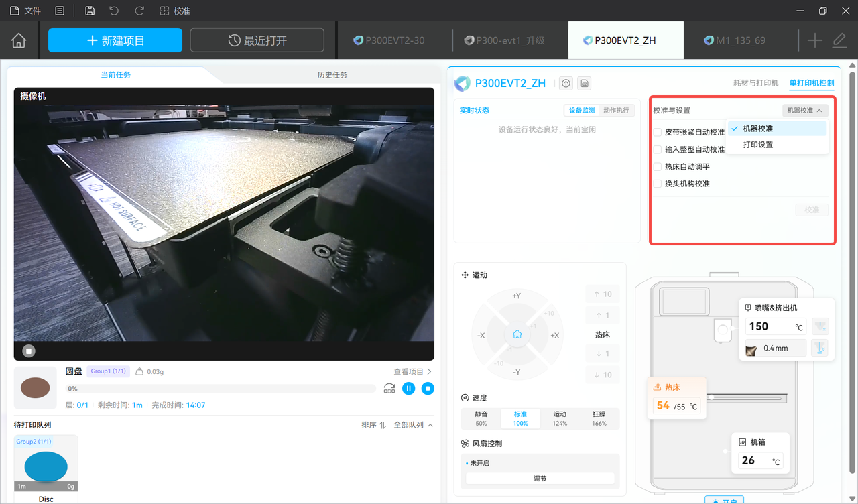This screenshot has height=504, width=858.
Task: Collapse the 机器校准 dropdown
Action: [x=805, y=111]
